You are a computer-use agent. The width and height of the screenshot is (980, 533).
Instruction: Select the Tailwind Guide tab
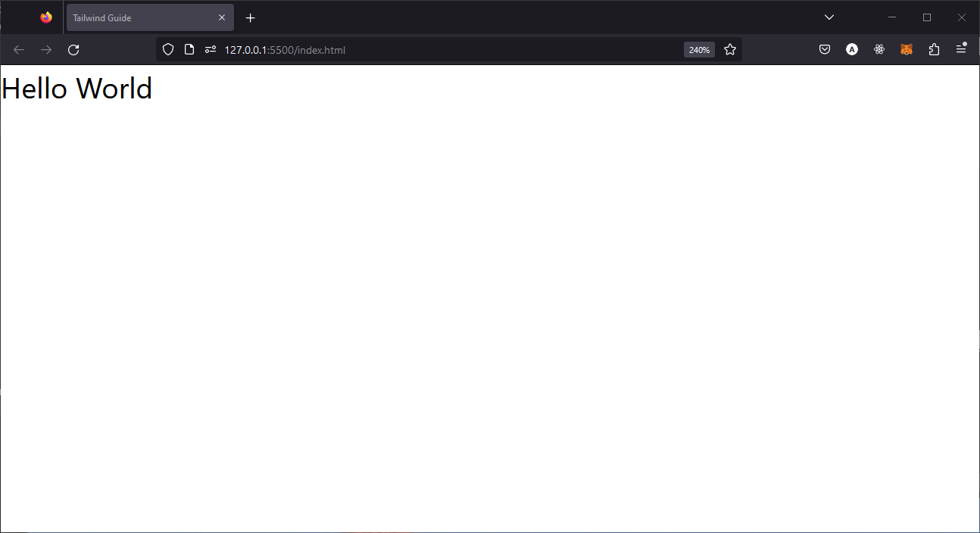point(150,17)
